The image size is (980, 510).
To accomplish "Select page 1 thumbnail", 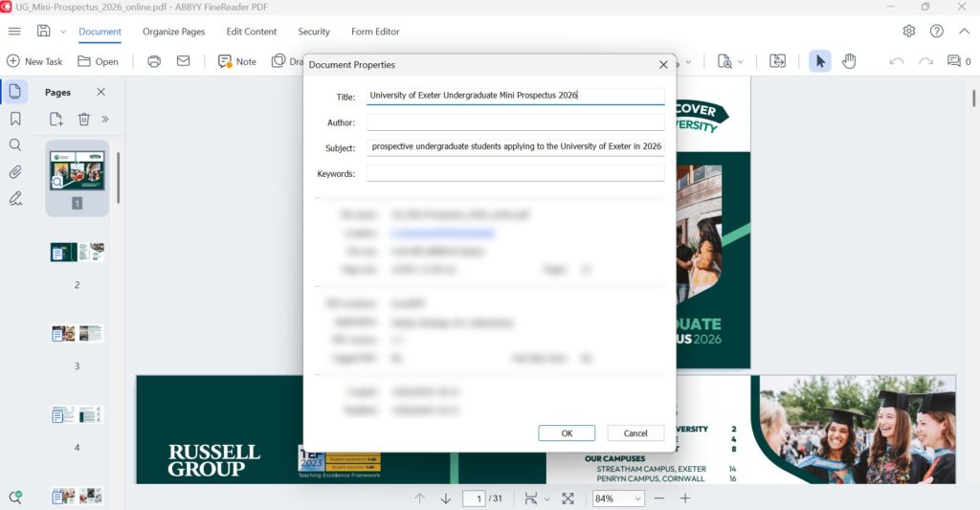I will click(x=77, y=170).
